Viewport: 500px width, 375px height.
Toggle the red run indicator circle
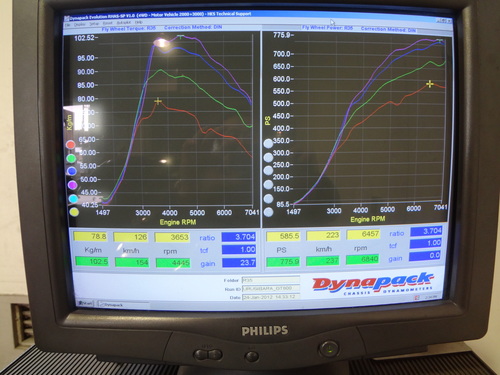[70, 145]
